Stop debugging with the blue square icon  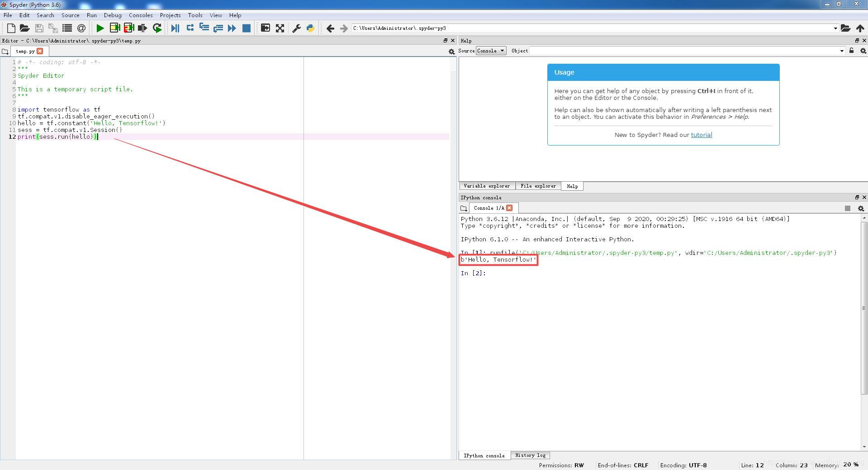click(x=247, y=28)
